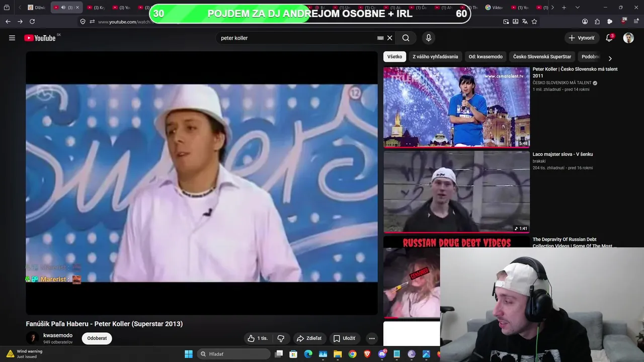644x362 pixels.
Task: Select 'Z vášho vyhľadávania' chip
Action: [435, 57]
